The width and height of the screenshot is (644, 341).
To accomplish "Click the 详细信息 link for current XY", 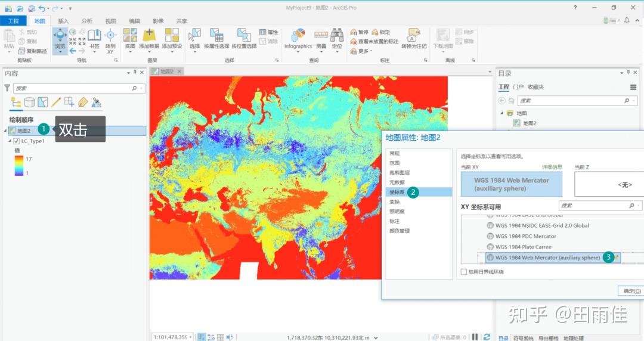I will [552, 167].
